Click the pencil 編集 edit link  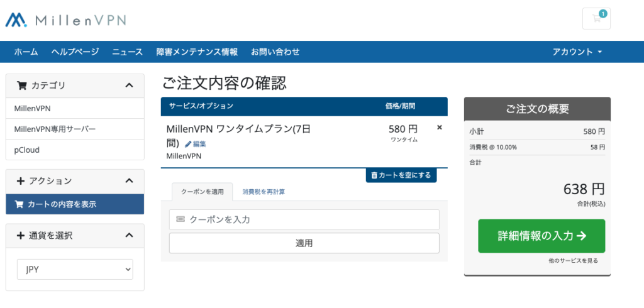[196, 144]
